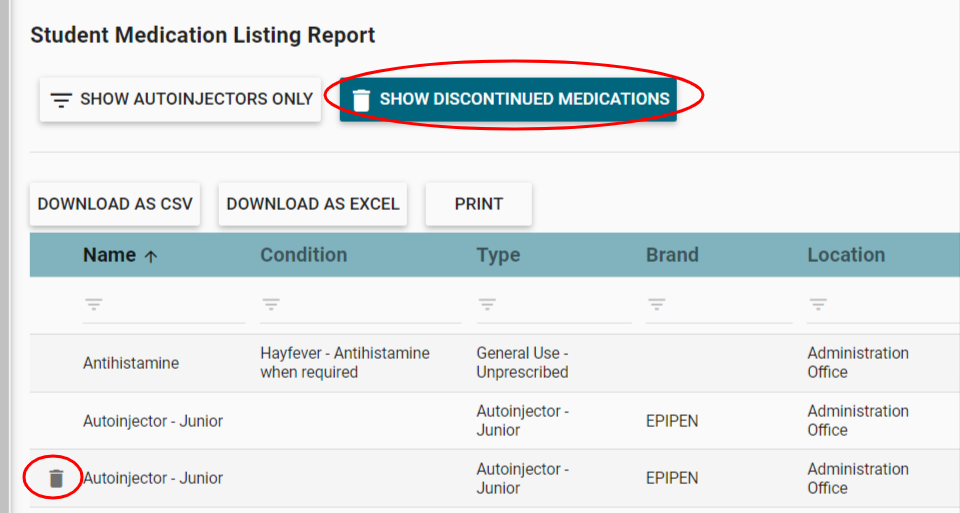Click the filter icon under Type column

[x=487, y=304]
